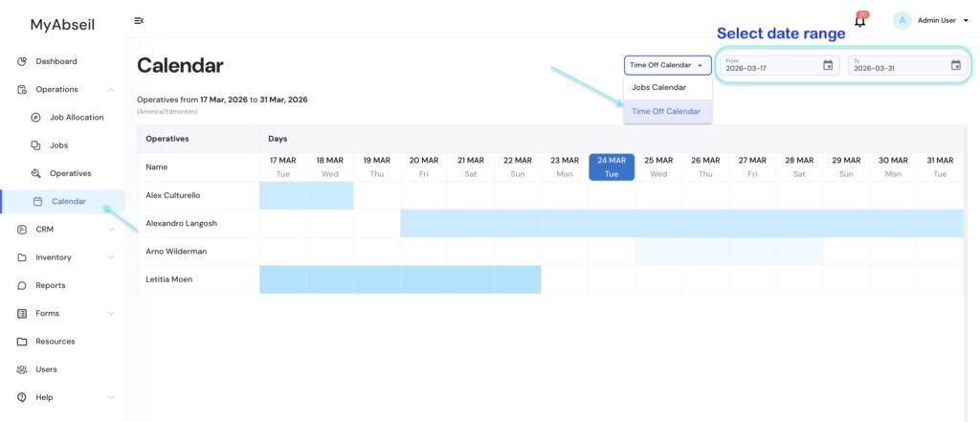Expand the Inventory sidebar section

[x=111, y=257]
